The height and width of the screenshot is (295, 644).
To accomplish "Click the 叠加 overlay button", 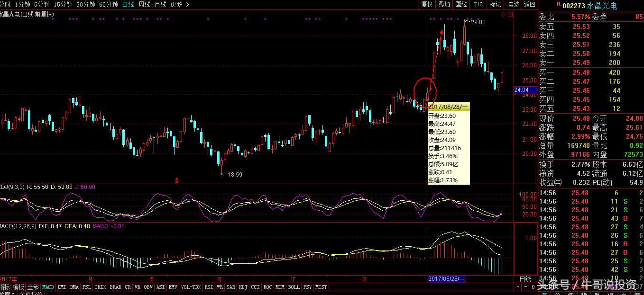I will click(444, 4).
